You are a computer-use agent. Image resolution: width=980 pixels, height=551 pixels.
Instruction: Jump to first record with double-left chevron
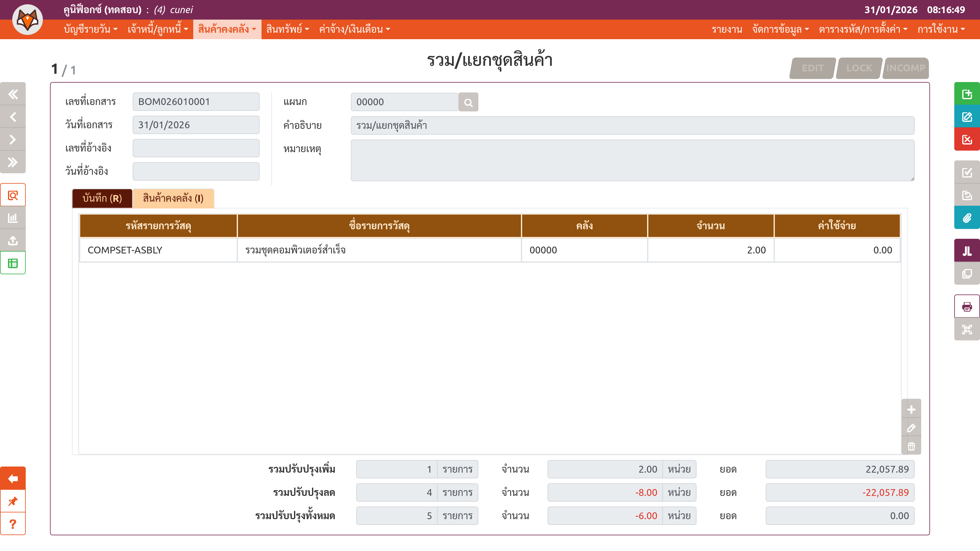13,94
